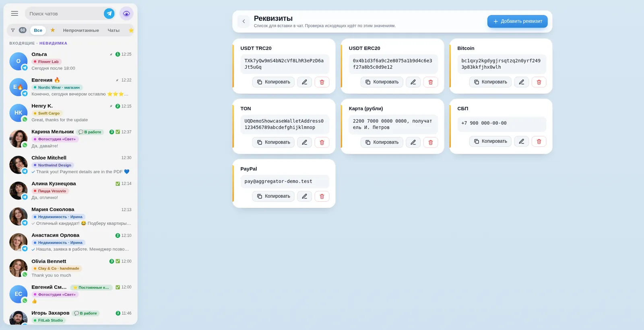Open the chat filter funnel icon
This screenshot has height=330, width=644.
13,30
